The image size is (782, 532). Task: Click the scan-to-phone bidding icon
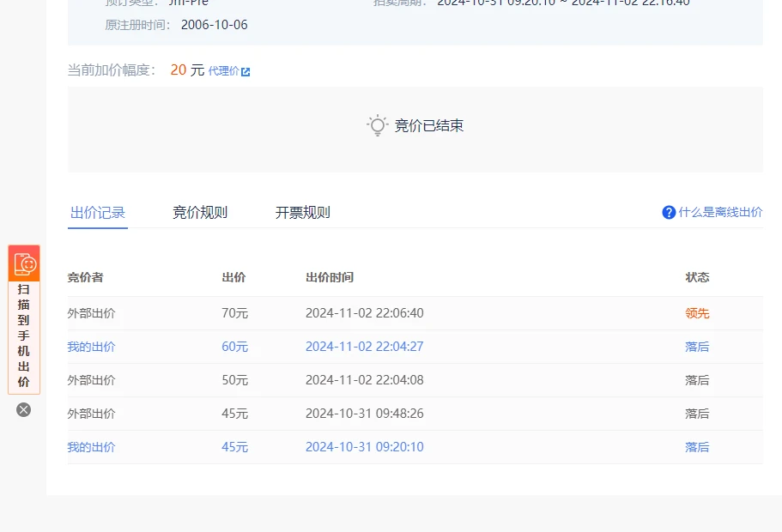coord(24,263)
